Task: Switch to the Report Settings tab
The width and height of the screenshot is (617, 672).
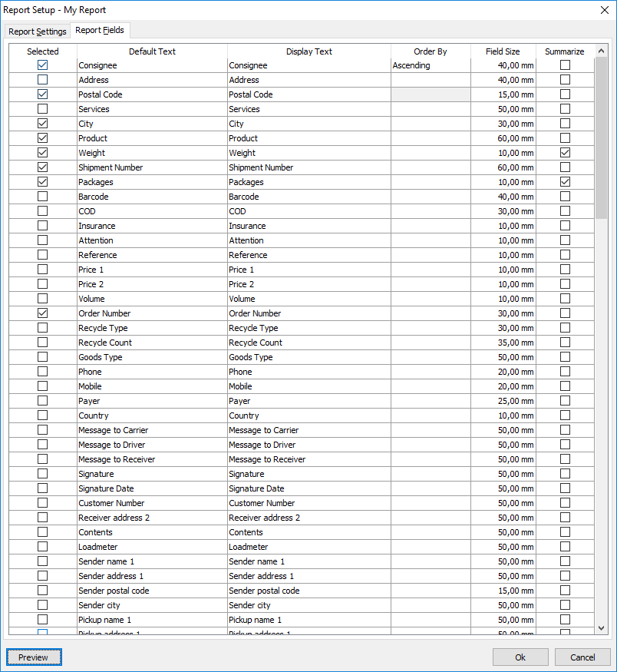Action: point(38,31)
